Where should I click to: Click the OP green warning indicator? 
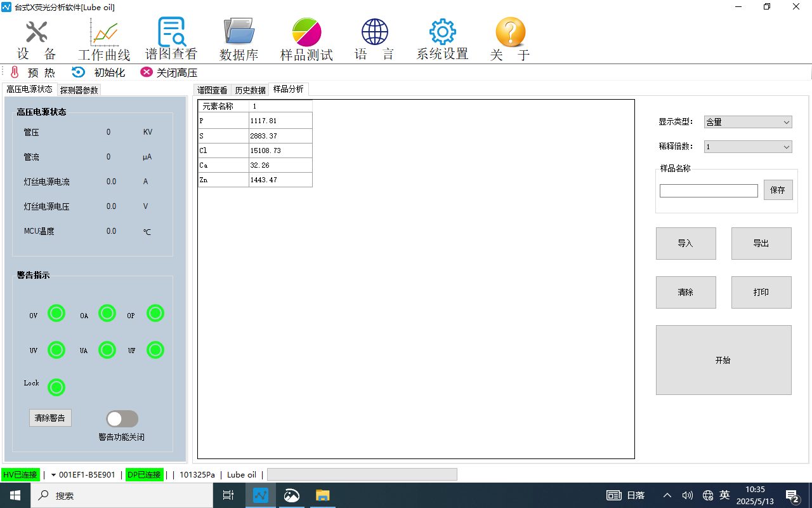coord(155,313)
